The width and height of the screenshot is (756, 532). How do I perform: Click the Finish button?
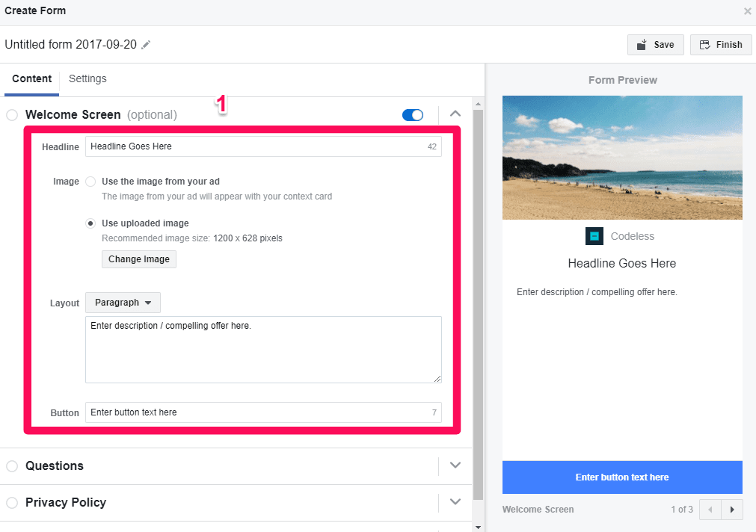[721, 45]
